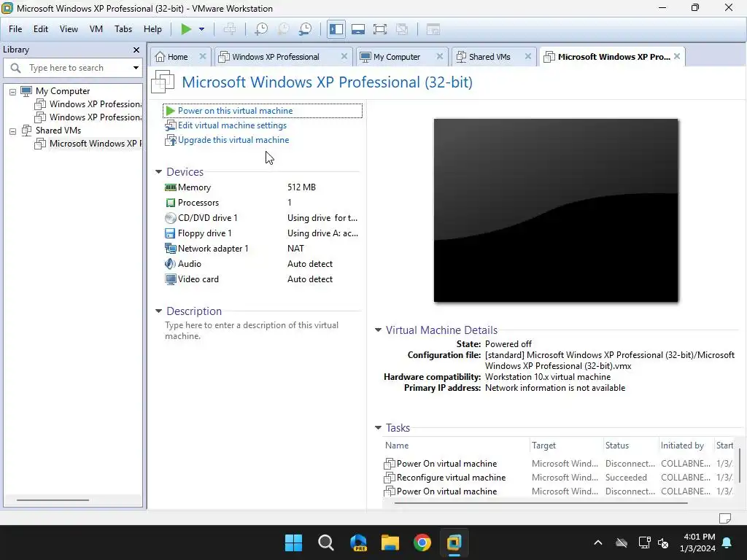Click the Network adapter 1 icon
Viewport: 747px width, 560px height.
[x=170, y=249]
